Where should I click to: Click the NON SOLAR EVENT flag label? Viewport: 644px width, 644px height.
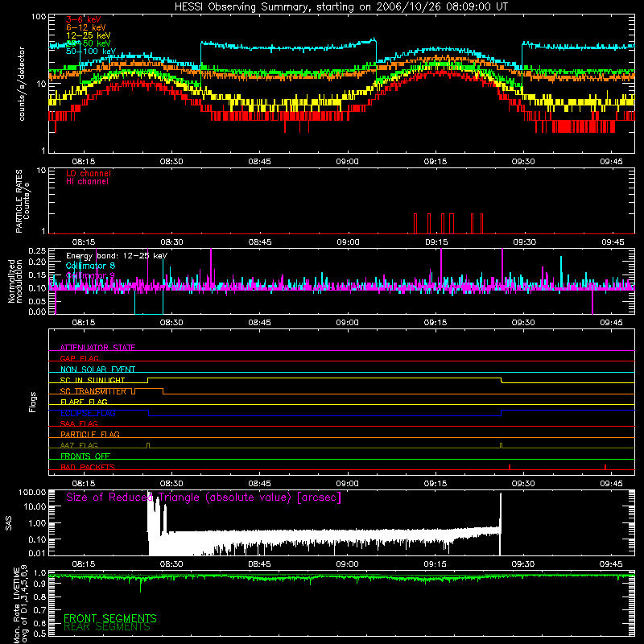97,369
